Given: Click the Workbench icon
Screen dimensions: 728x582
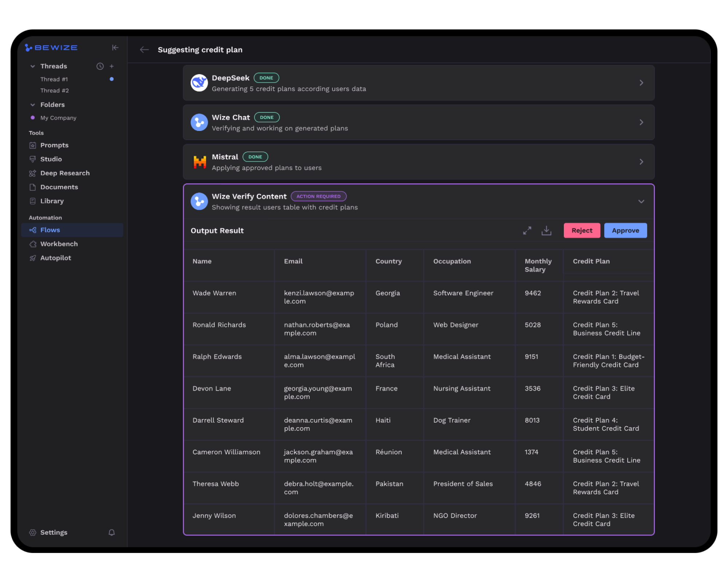Looking at the screenshot, I should coord(32,244).
